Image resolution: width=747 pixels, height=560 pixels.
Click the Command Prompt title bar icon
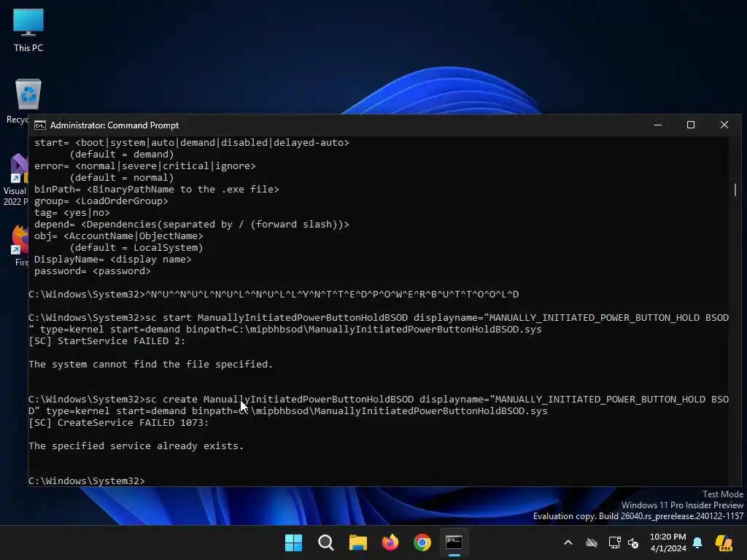pos(40,125)
